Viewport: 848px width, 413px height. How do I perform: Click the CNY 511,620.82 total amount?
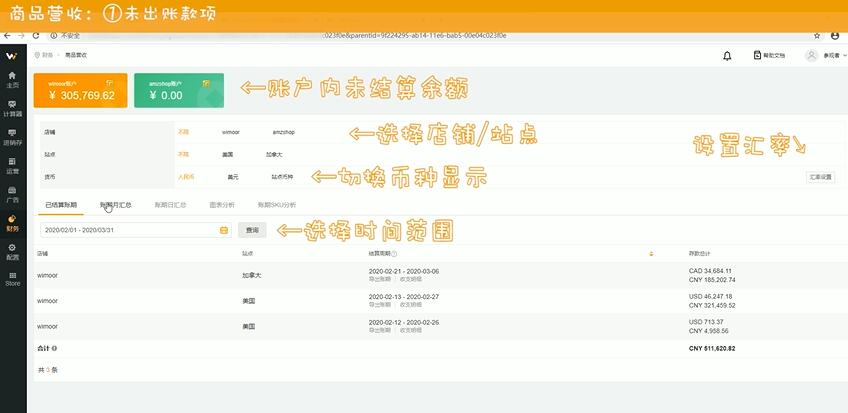[712, 349]
